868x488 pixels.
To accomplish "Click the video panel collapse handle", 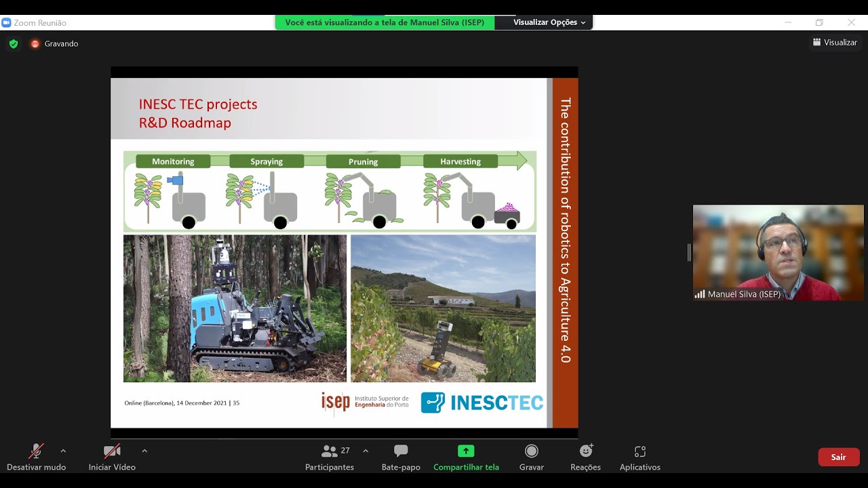I will pos(689,253).
